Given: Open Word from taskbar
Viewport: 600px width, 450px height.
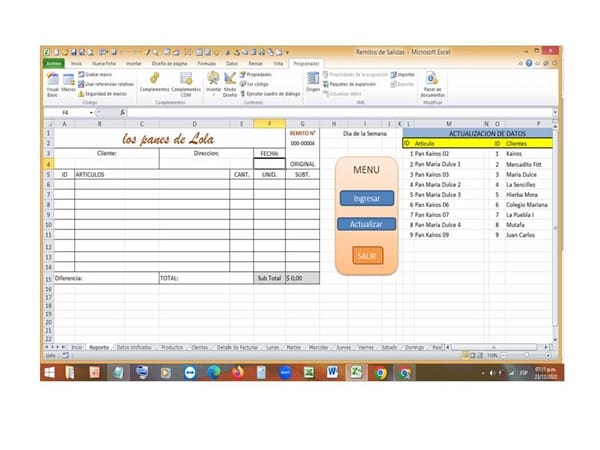Looking at the screenshot, I should (x=332, y=372).
